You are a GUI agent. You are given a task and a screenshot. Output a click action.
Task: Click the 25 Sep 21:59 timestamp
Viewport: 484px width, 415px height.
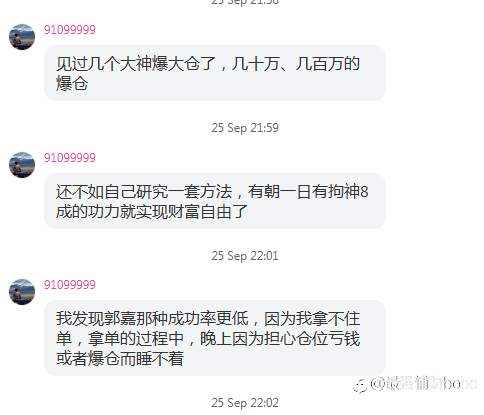click(245, 128)
